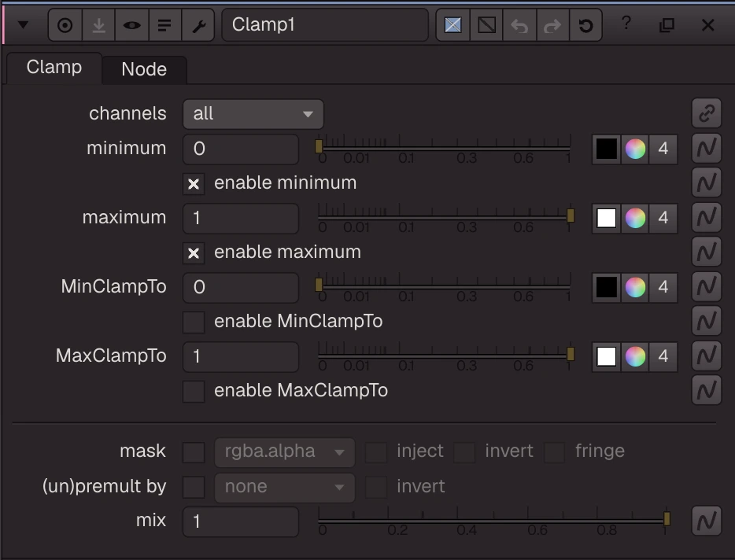This screenshot has width=735, height=560.
Task: Click the diagonal-slash box icon
Action: pyautogui.click(x=486, y=25)
